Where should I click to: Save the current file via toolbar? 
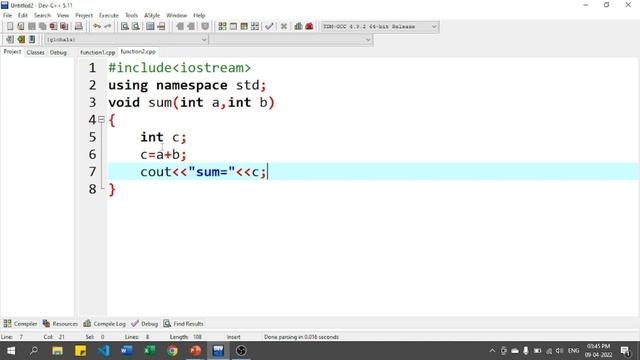(31, 27)
